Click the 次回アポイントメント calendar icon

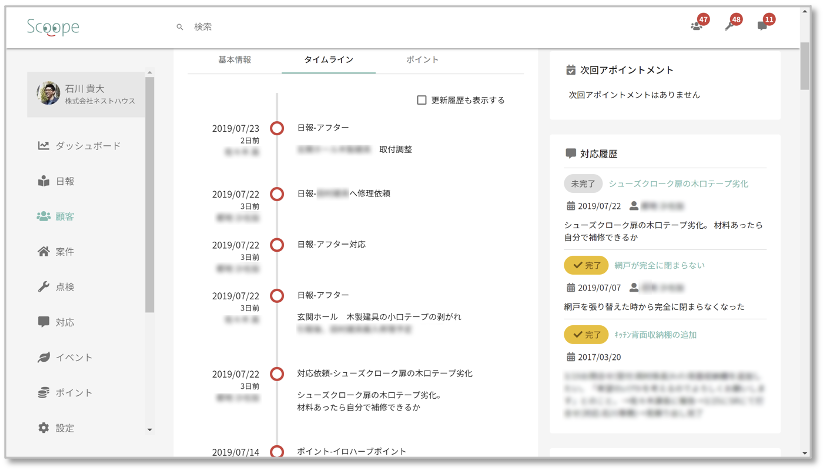[x=571, y=70]
